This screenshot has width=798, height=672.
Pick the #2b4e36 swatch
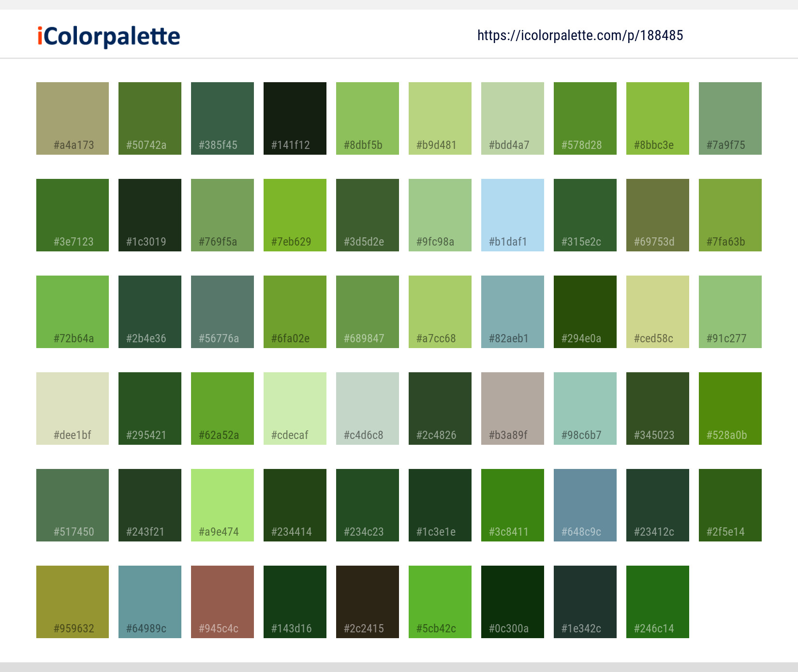(x=150, y=312)
